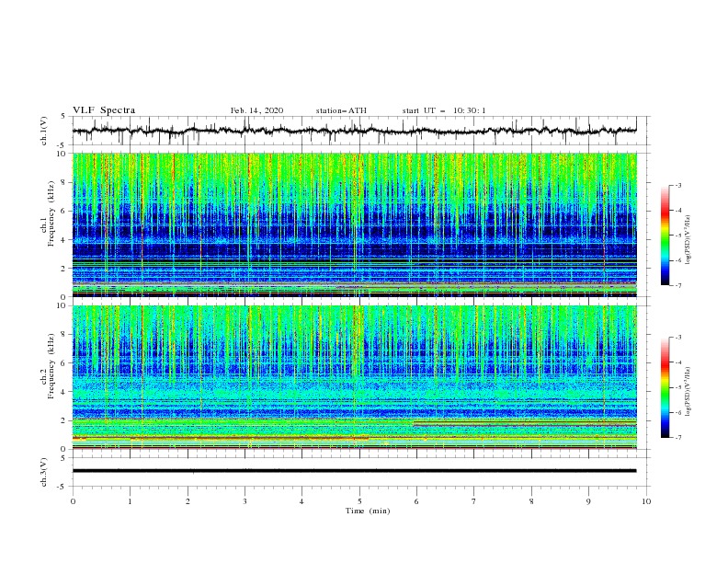Click the 'VLF Spectra' plot title
Viewport: 728px width, 563px height.
104,110
